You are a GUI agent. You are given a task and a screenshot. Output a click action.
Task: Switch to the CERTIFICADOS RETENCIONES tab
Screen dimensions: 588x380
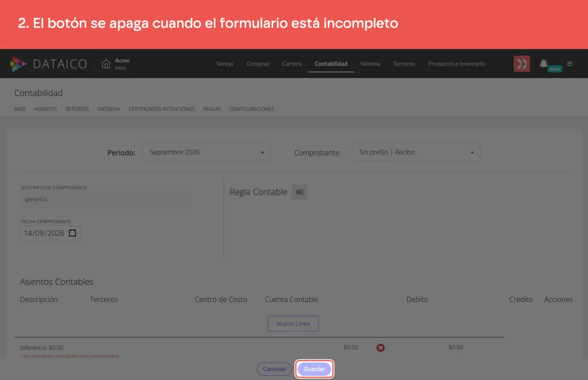coord(162,109)
